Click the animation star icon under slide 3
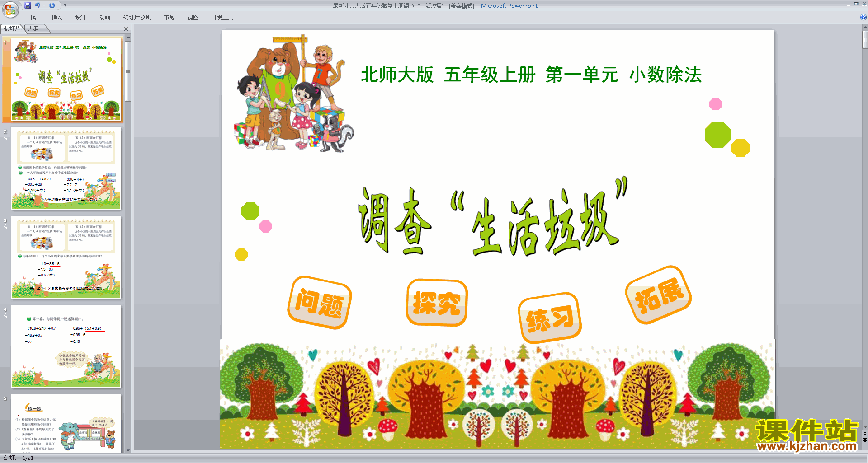 click(5, 226)
